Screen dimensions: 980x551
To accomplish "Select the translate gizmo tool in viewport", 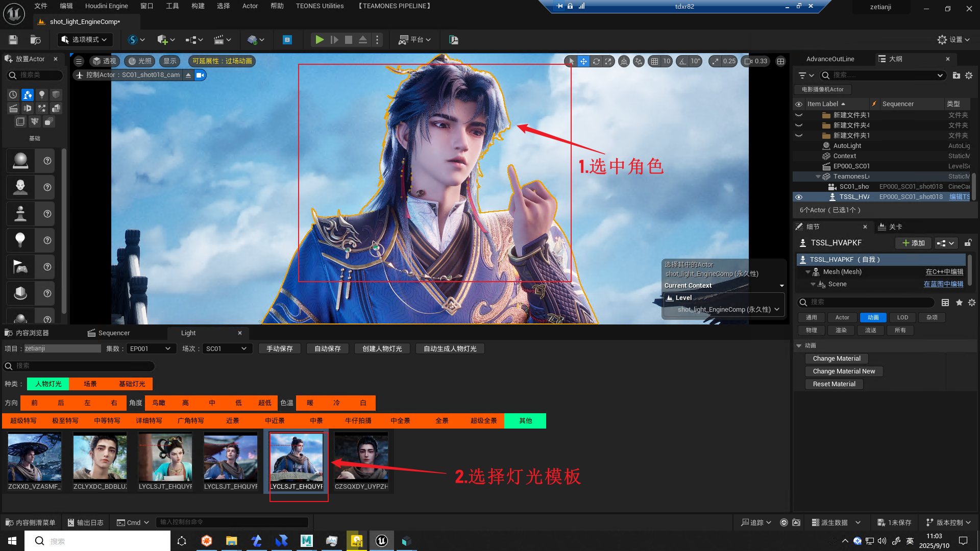I will pyautogui.click(x=583, y=61).
